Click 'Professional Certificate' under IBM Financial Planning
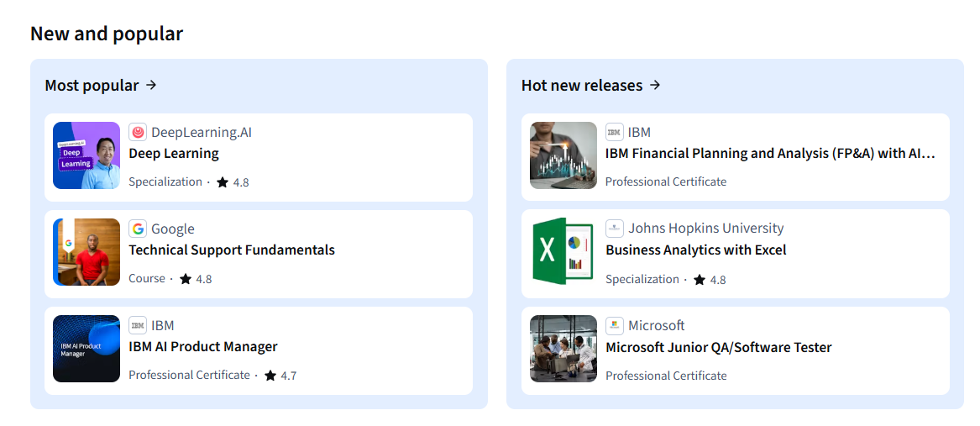The image size is (980, 426). click(x=666, y=181)
